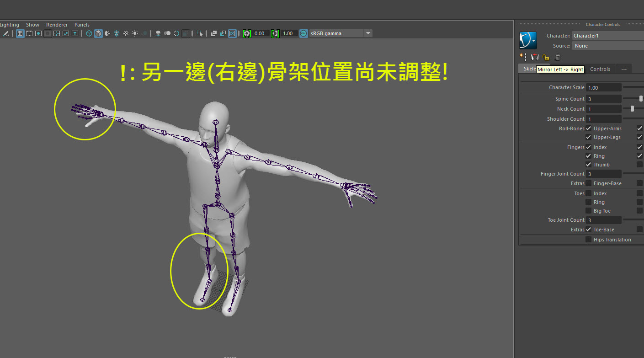Uncheck Roll-Bones Upper-Legs checkbox
This screenshot has height=358, width=644.
tap(589, 137)
